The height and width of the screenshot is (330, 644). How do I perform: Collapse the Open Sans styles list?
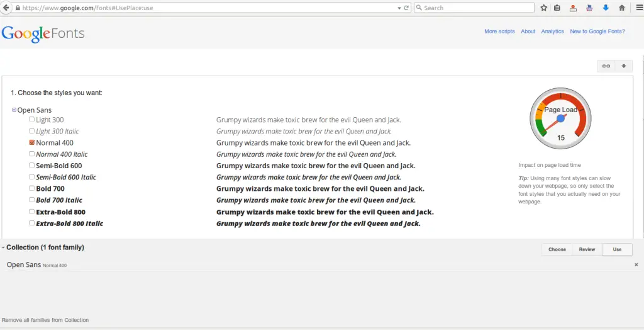(14, 110)
